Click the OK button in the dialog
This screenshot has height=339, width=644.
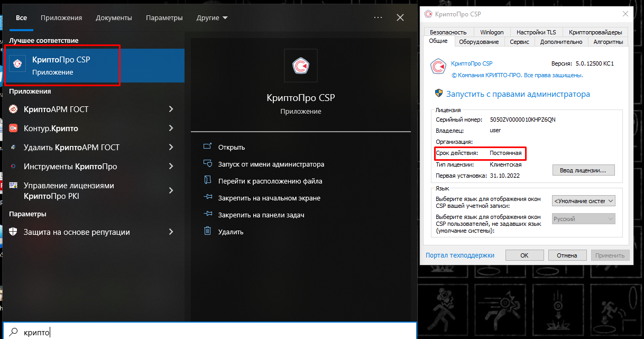pos(525,255)
